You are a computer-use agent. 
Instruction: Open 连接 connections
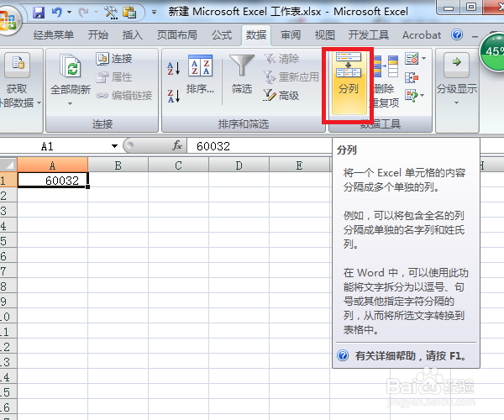coord(114,59)
